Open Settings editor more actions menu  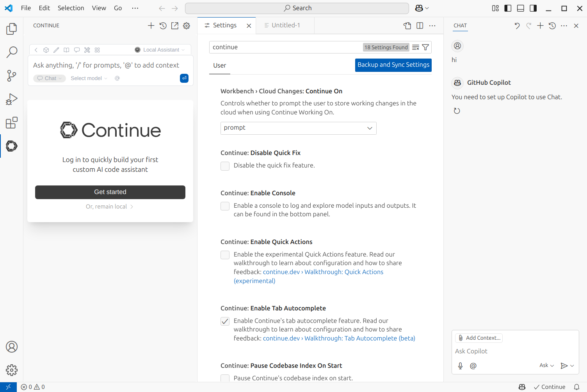click(x=432, y=25)
